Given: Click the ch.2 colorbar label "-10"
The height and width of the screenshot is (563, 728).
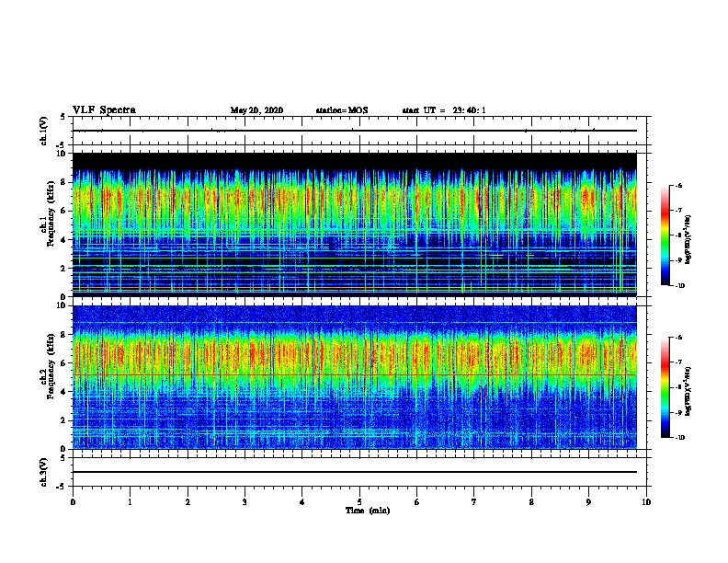Looking at the screenshot, I should pos(679,438).
